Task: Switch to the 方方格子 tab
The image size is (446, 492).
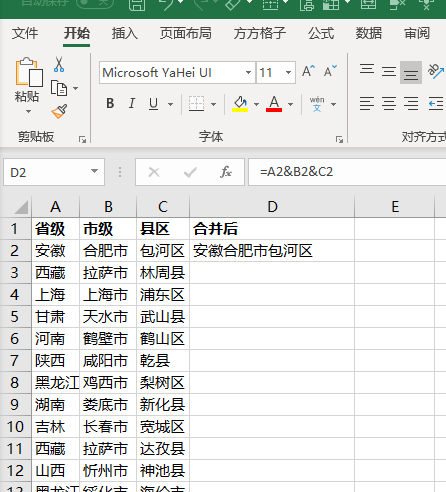Action: tap(260, 33)
